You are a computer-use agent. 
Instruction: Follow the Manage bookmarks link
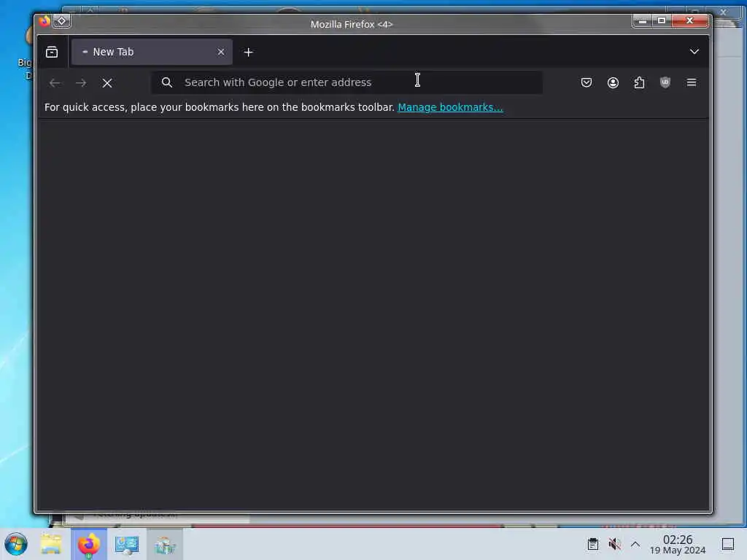450,107
